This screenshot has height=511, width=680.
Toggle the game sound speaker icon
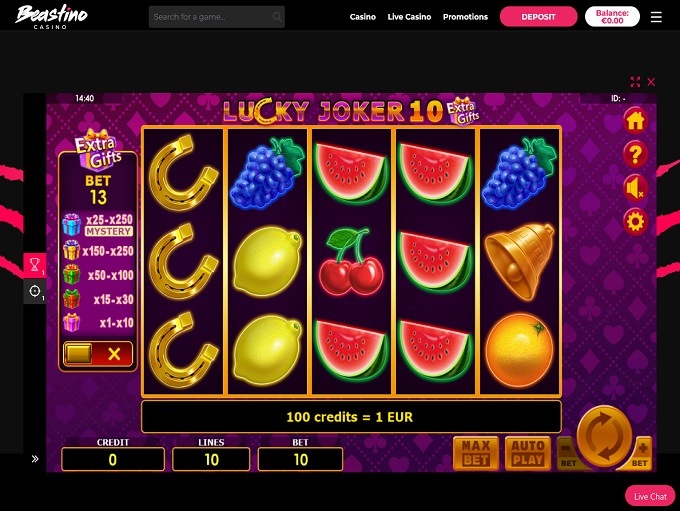point(635,189)
